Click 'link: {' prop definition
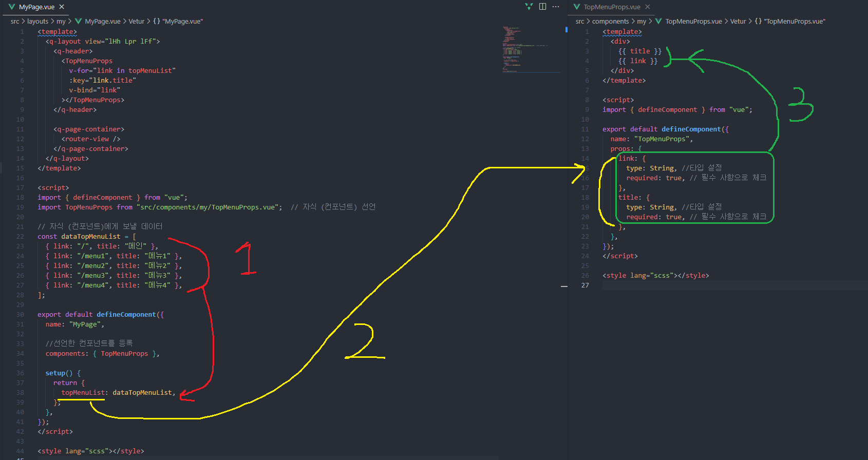Image resolution: width=868 pixels, height=460 pixels. (632, 158)
